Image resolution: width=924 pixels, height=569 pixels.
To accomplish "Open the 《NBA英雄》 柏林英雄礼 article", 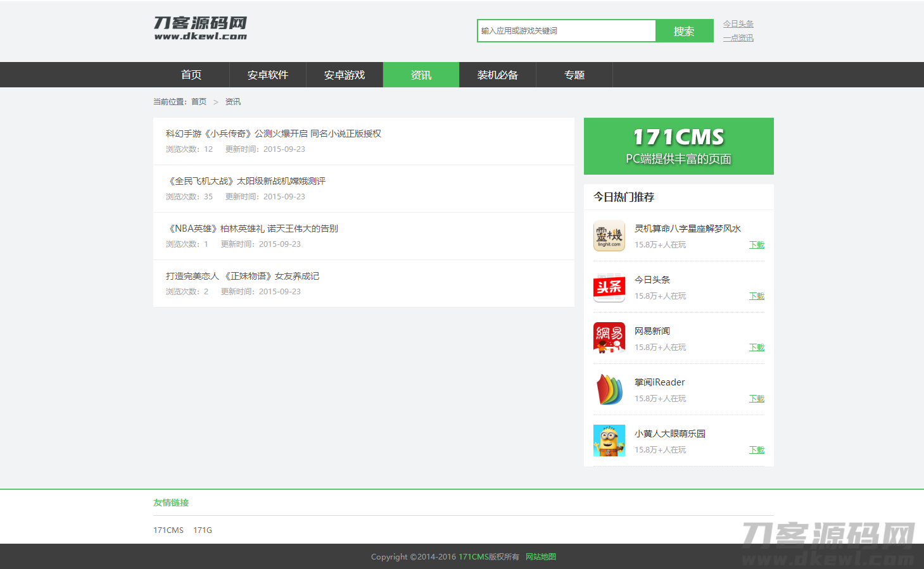I will (x=252, y=228).
